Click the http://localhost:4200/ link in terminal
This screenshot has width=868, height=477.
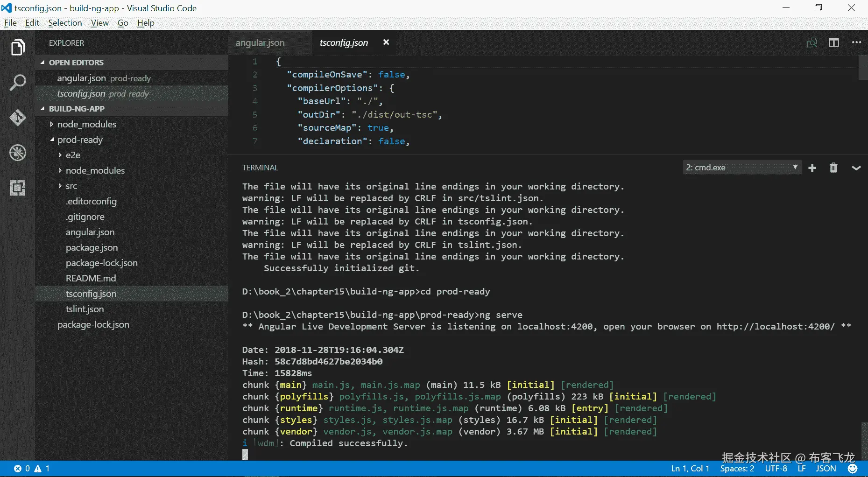(x=776, y=327)
